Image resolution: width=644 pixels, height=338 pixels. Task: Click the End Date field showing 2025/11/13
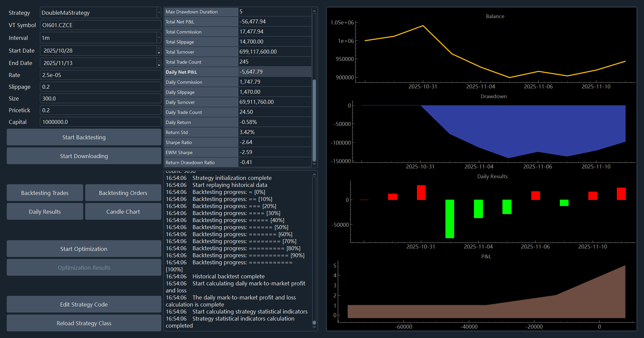click(98, 63)
